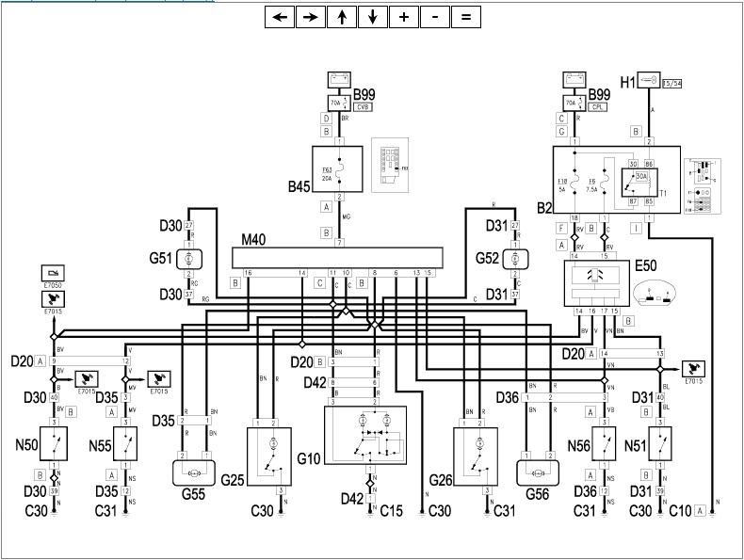The image size is (744, 560).
Task: Click the pan up arrow button
Action: [342, 17]
